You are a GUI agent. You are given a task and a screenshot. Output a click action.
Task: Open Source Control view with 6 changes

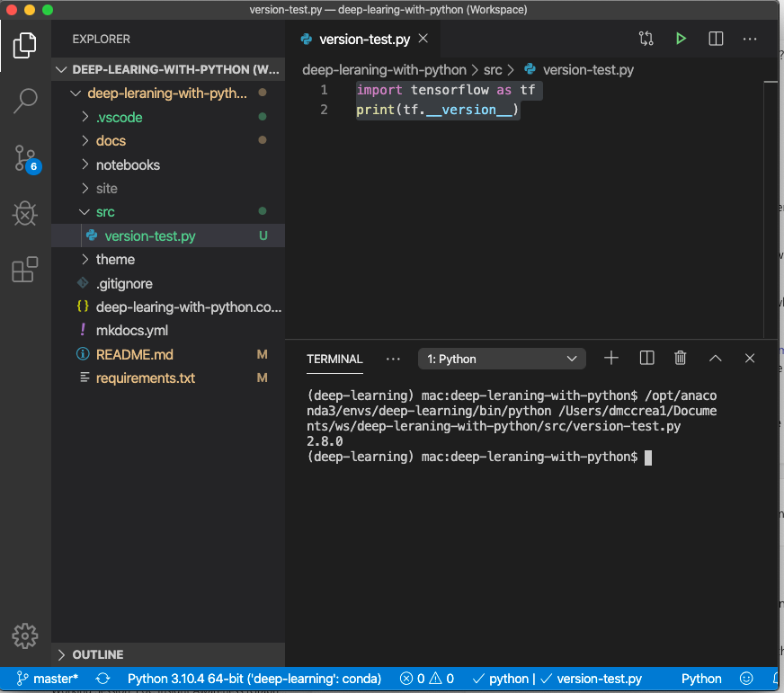pos(26,159)
